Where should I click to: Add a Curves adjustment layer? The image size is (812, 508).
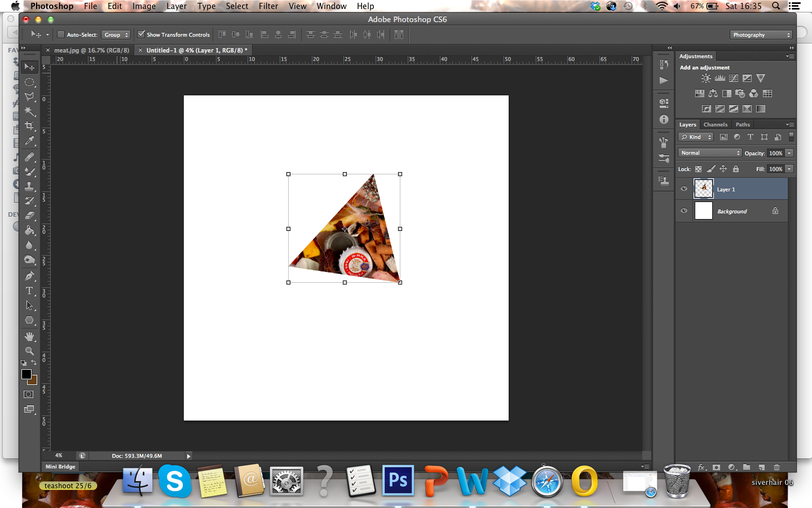[733, 78]
